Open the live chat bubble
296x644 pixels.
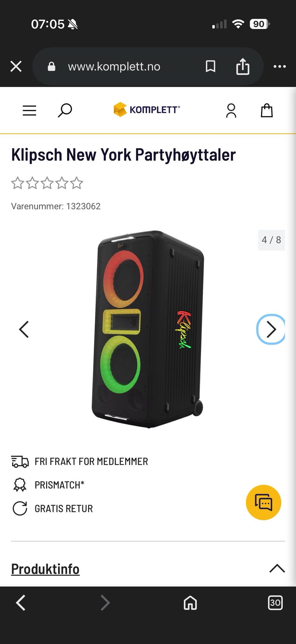tap(263, 502)
